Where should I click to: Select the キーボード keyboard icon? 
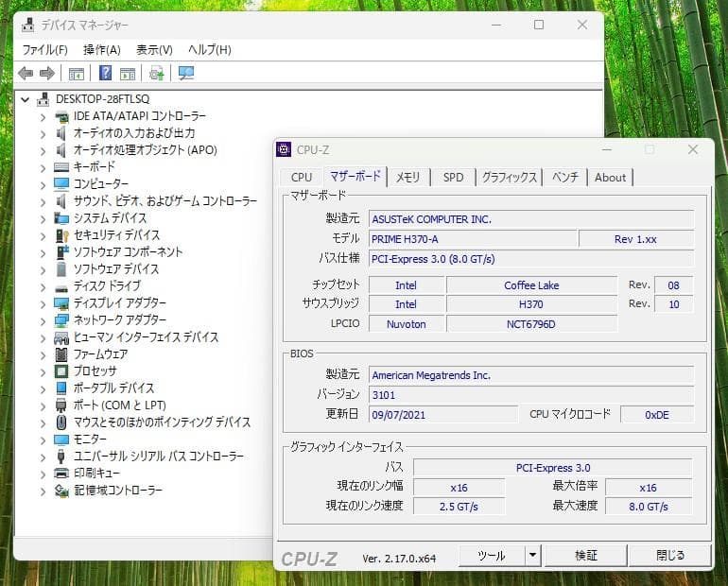(x=61, y=167)
